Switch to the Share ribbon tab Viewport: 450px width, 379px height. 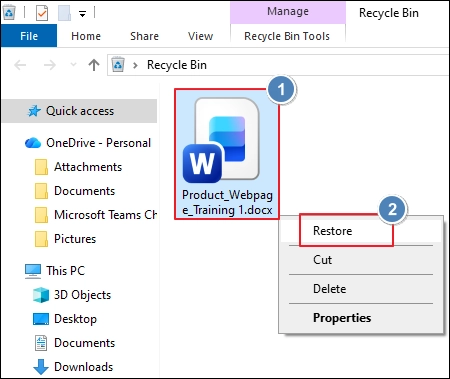(x=144, y=36)
